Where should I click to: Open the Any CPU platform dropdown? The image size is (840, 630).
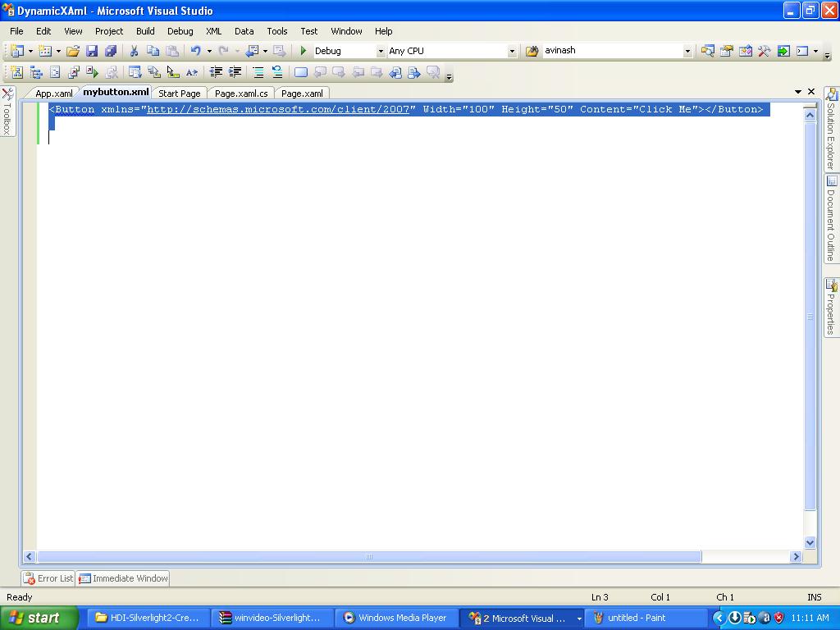(512, 52)
